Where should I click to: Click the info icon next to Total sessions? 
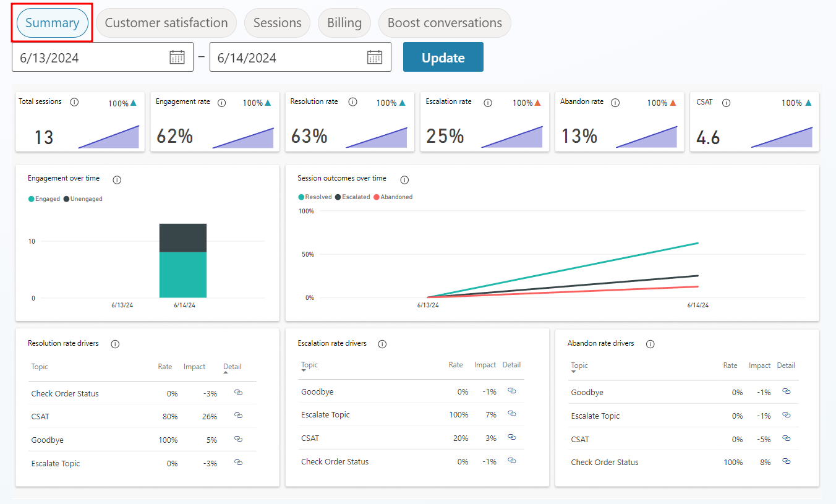click(x=74, y=101)
